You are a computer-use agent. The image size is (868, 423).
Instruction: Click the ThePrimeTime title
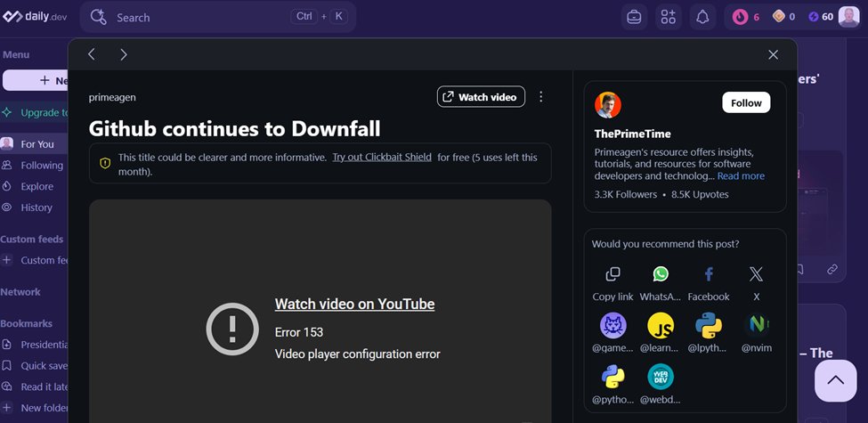coord(633,134)
